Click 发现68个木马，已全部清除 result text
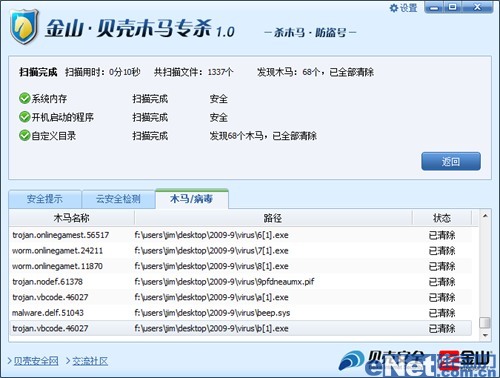 [263, 136]
